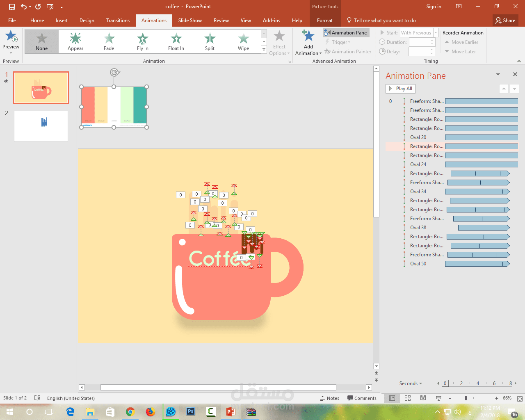Click the Preview animation star icon
Screen dimensions: 525x420
point(11,37)
